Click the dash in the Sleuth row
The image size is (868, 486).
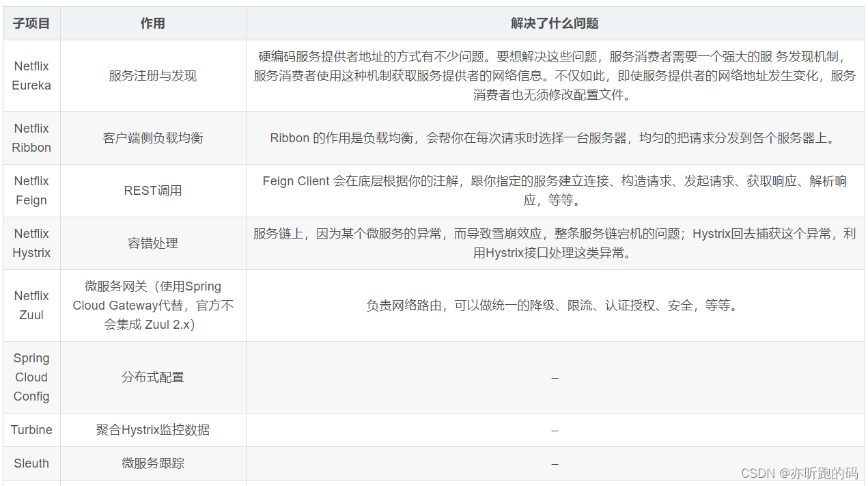click(x=555, y=464)
